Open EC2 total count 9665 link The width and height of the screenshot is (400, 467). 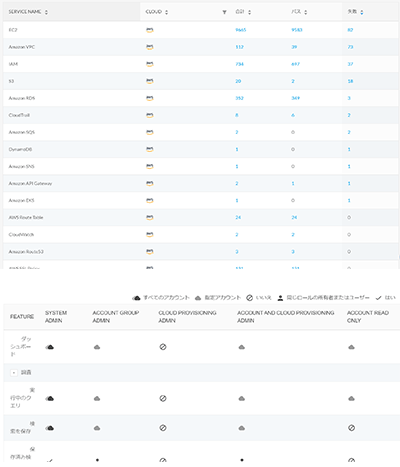pyautogui.click(x=241, y=30)
